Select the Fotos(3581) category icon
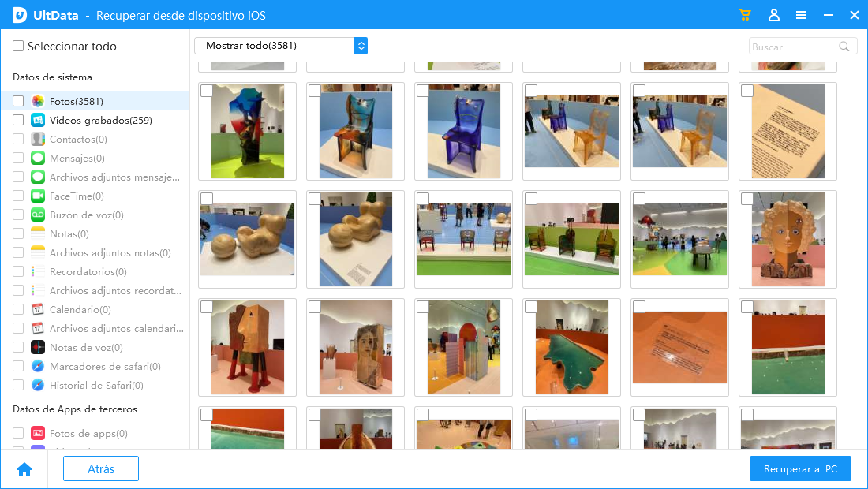 coord(38,102)
